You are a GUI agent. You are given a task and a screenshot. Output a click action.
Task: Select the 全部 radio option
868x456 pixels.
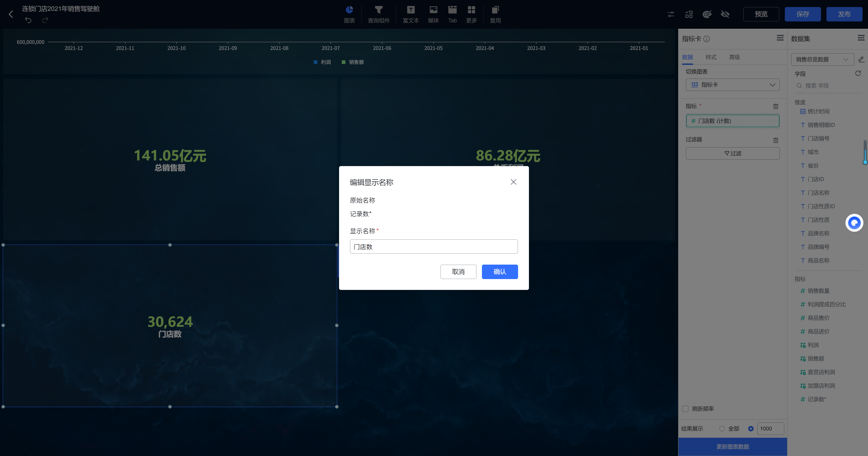722,429
